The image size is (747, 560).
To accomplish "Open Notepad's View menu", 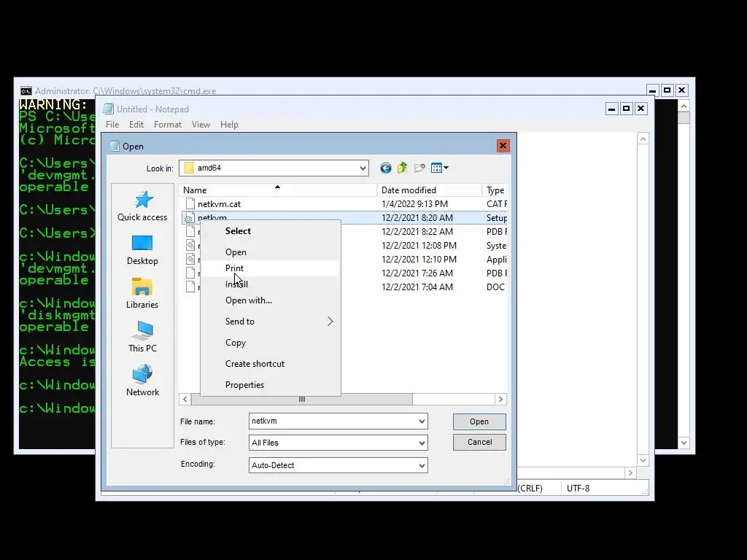I will pyautogui.click(x=201, y=124).
